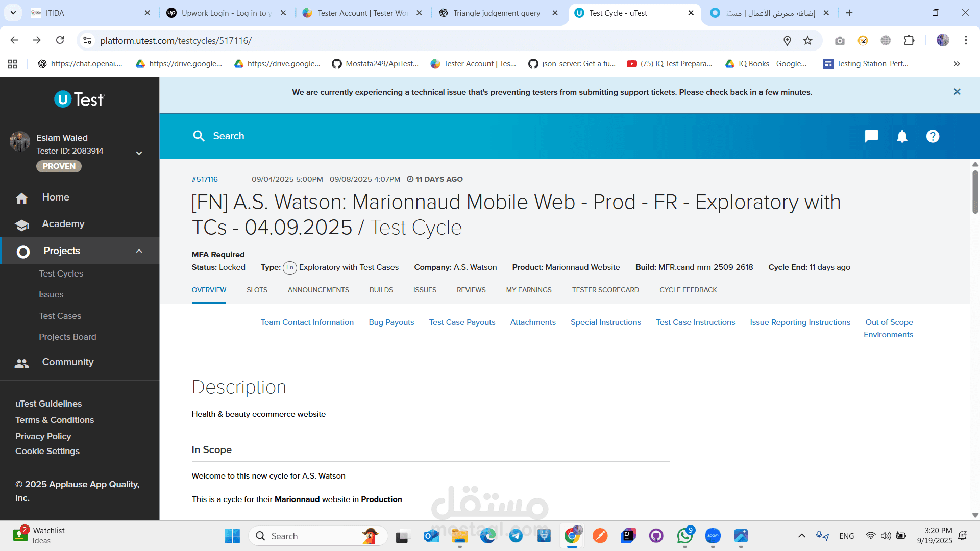Jump to Test Case Payouts section

point(462,322)
